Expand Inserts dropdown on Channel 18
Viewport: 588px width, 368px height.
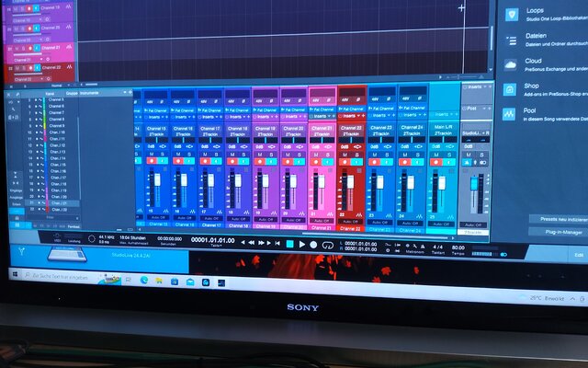(x=243, y=117)
